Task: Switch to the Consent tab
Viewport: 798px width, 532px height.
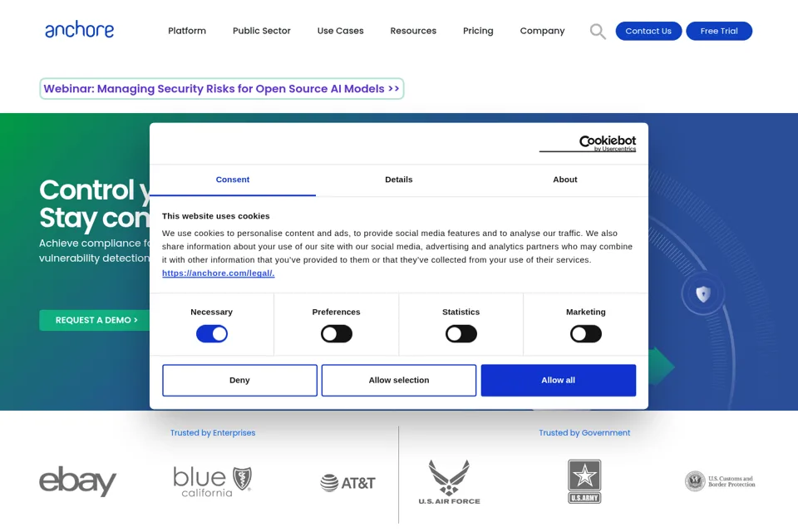Action: coord(233,180)
